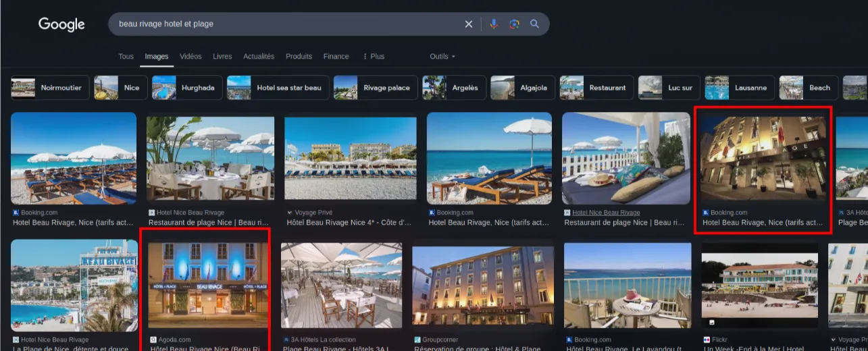Select the Hurghada filter chip

(187, 88)
